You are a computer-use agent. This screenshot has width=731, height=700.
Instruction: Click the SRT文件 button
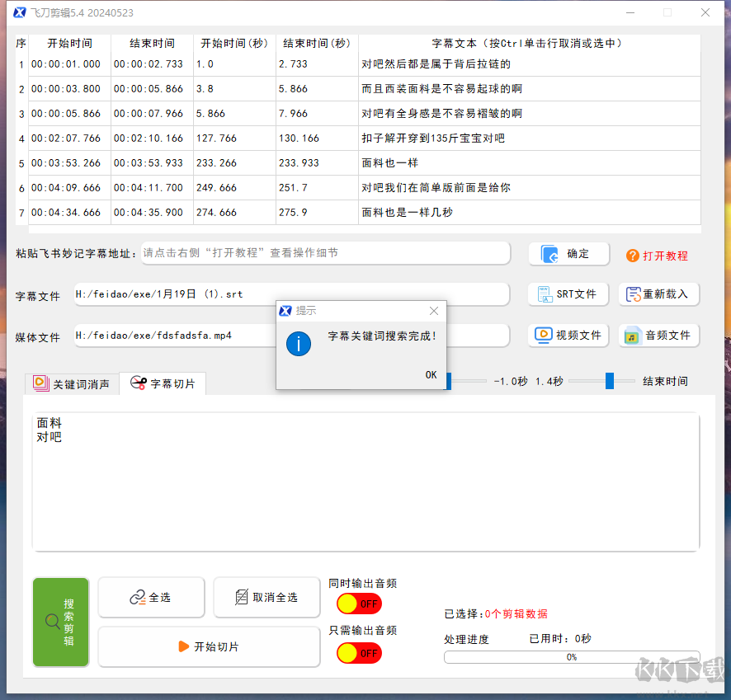point(568,294)
